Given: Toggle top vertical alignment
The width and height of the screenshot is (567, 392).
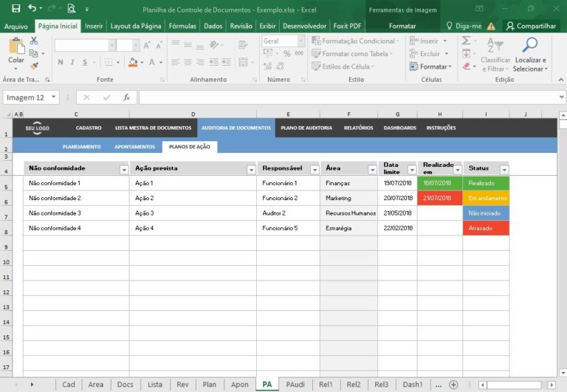Looking at the screenshot, I should [x=176, y=44].
